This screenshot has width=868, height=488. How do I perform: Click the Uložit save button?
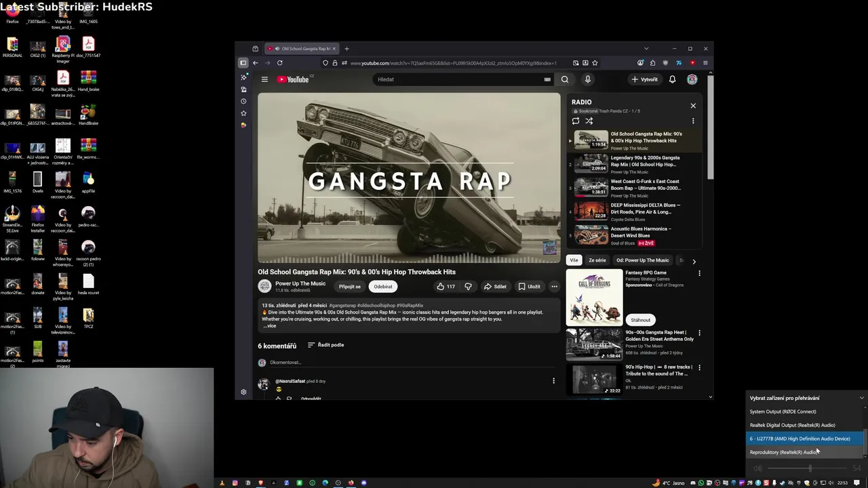529,287
